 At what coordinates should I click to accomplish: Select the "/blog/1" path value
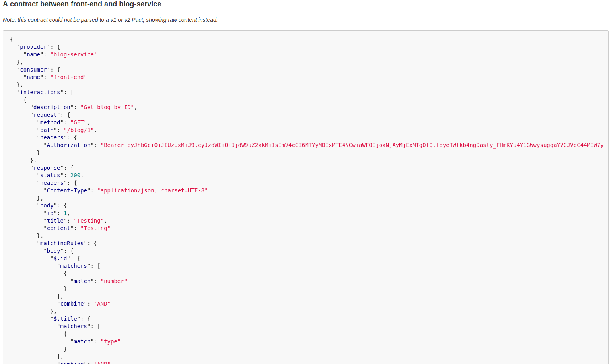pyautogui.click(x=79, y=130)
